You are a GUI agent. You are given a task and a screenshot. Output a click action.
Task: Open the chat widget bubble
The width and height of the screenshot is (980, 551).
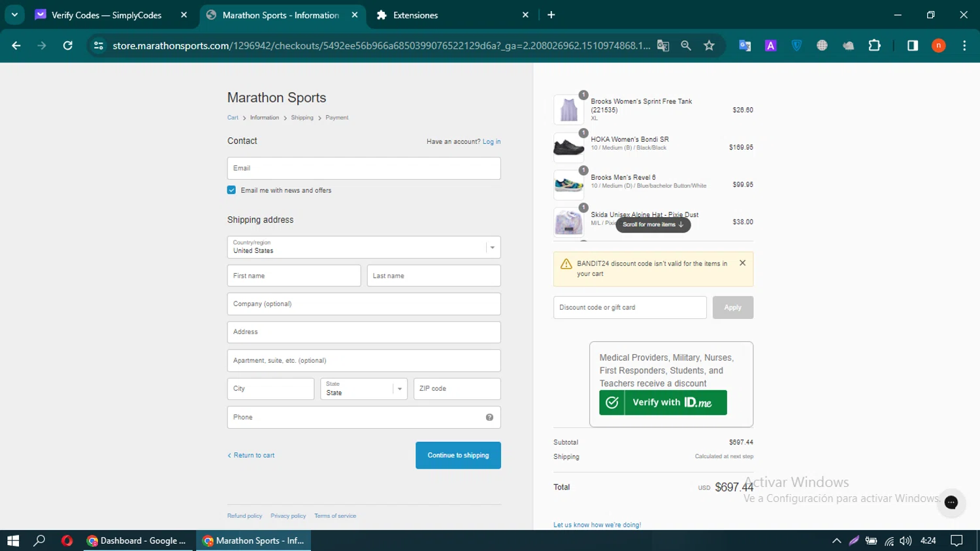coord(951,503)
